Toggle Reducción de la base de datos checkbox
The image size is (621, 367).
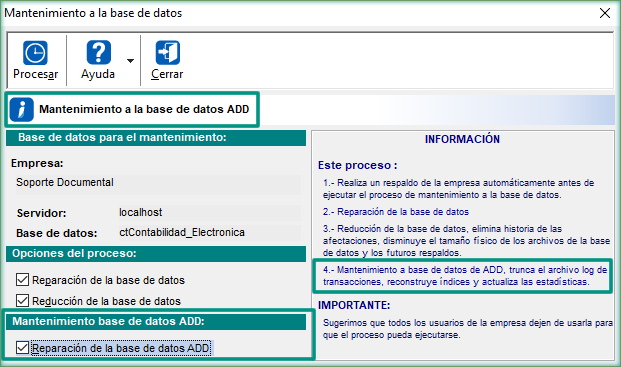[23, 300]
